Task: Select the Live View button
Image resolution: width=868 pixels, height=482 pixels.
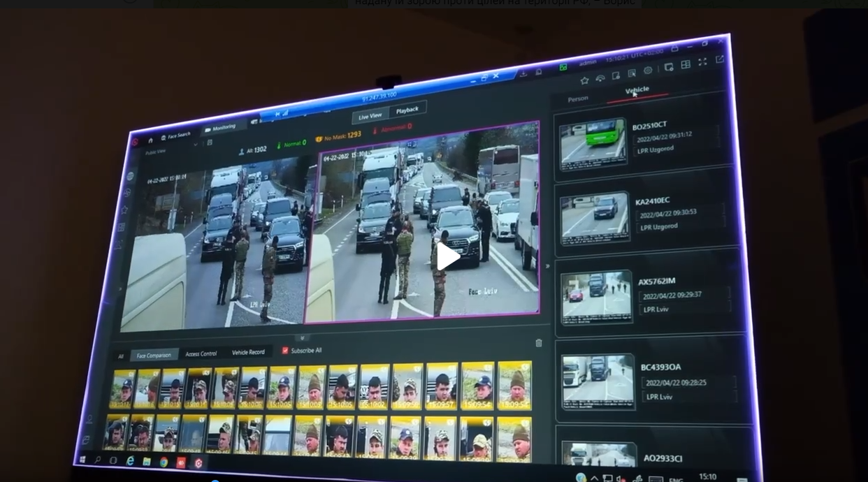Action: [x=370, y=116]
